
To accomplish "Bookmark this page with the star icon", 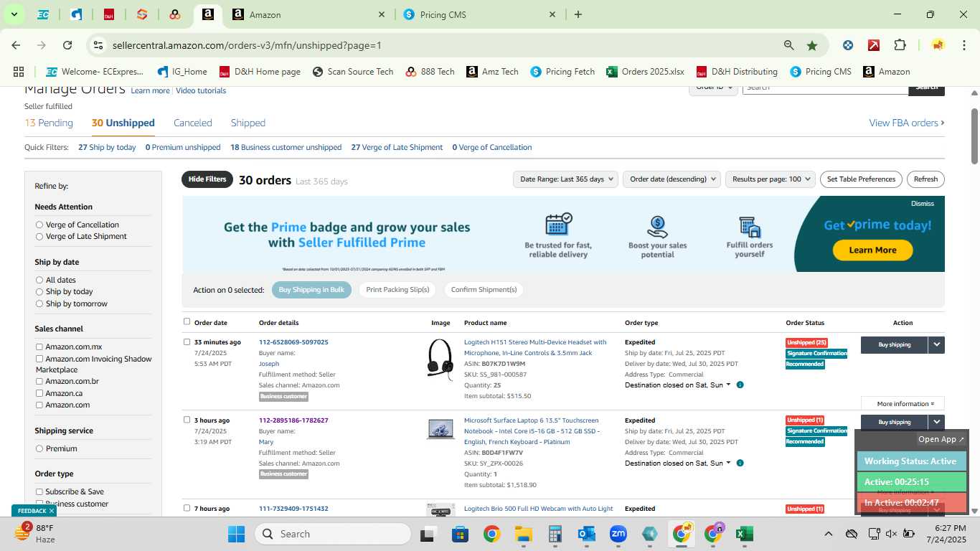I will point(812,45).
